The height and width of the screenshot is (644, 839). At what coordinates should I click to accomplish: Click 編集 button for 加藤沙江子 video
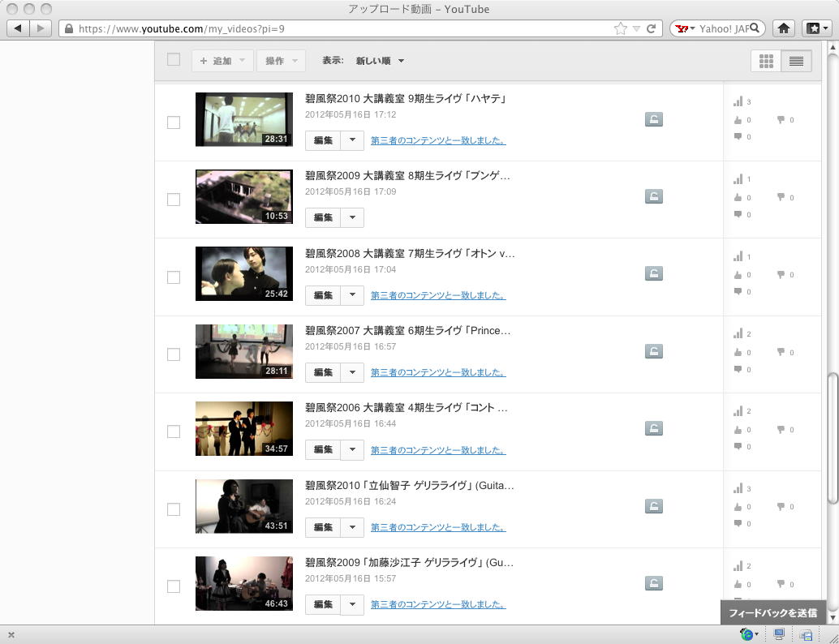(x=323, y=604)
